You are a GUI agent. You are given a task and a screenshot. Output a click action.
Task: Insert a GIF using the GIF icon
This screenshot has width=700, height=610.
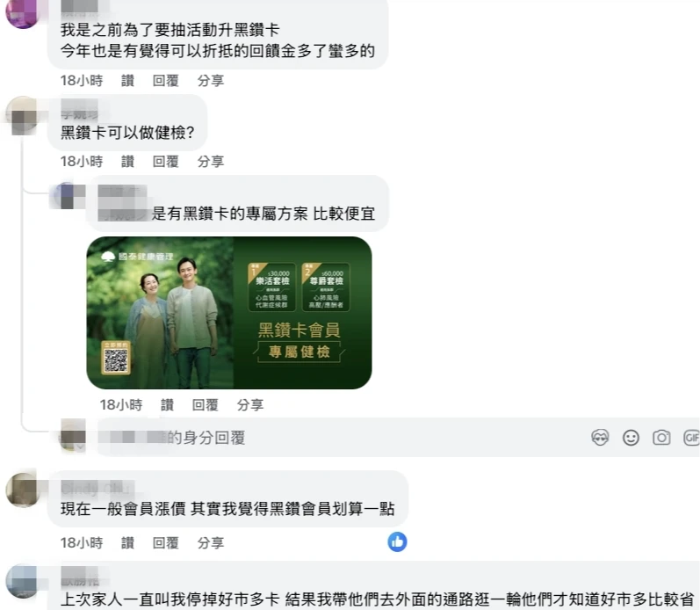click(x=691, y=438)
